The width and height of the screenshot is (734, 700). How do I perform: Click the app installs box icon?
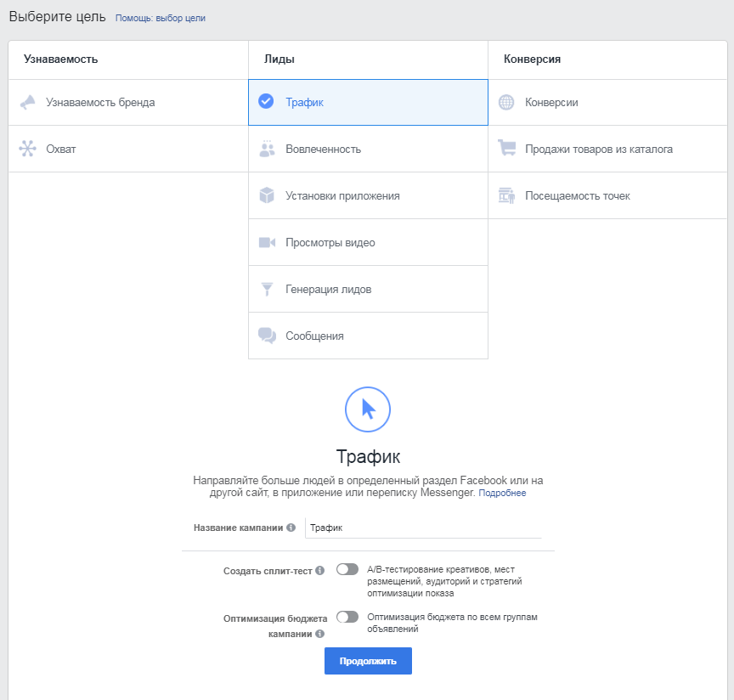pos(267,195)
